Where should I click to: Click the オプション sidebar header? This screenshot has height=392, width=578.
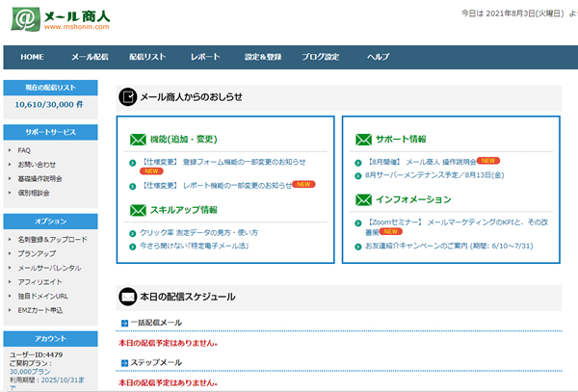(x=50, y=222)
